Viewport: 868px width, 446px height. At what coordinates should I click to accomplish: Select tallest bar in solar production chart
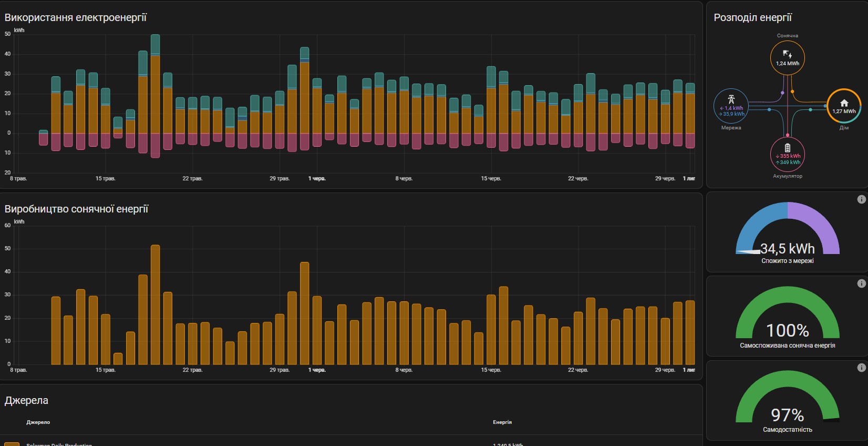click(x=155, y=304)
